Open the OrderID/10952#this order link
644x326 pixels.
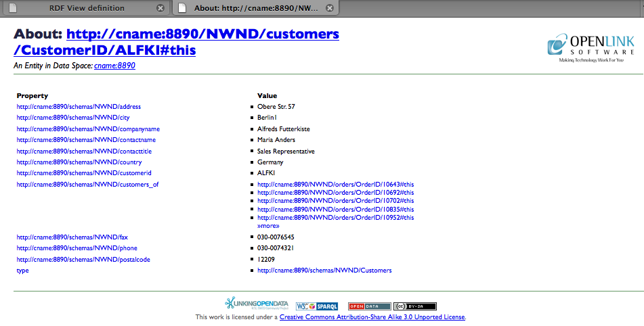pyautogui.click(x=335, y=218)
